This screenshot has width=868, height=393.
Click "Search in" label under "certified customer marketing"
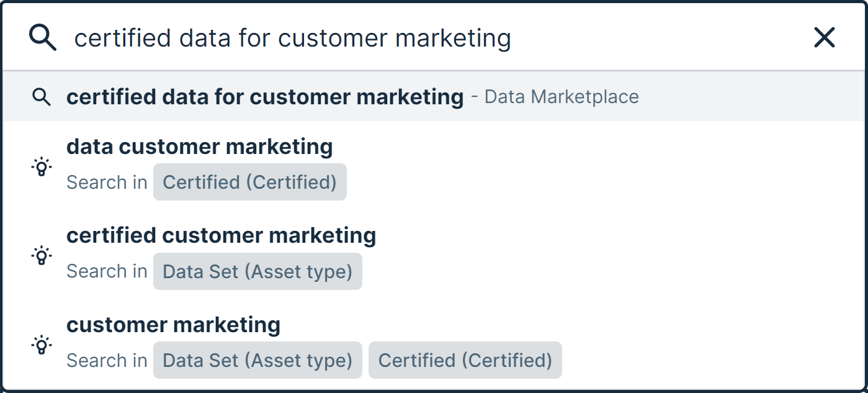click(107, 271)
